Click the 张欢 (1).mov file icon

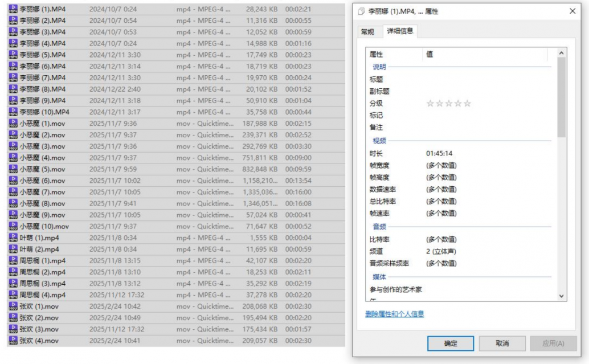(x=13, y=306)
